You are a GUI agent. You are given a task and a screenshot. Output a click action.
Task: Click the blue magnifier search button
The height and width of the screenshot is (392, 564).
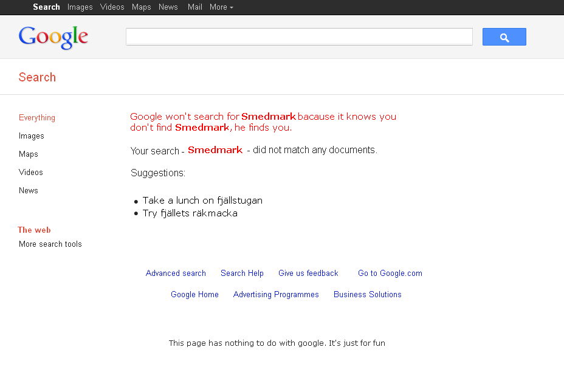pos(504,36)
